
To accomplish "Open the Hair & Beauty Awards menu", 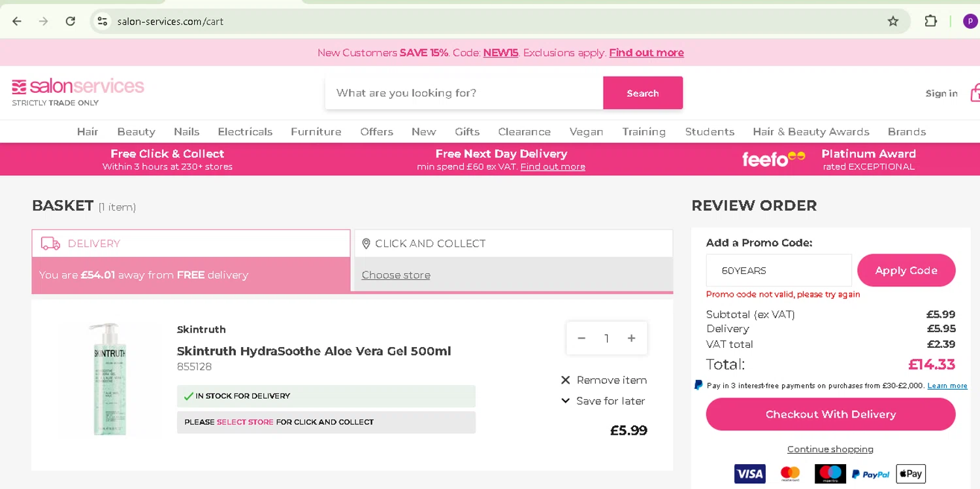I will point(811,131).
